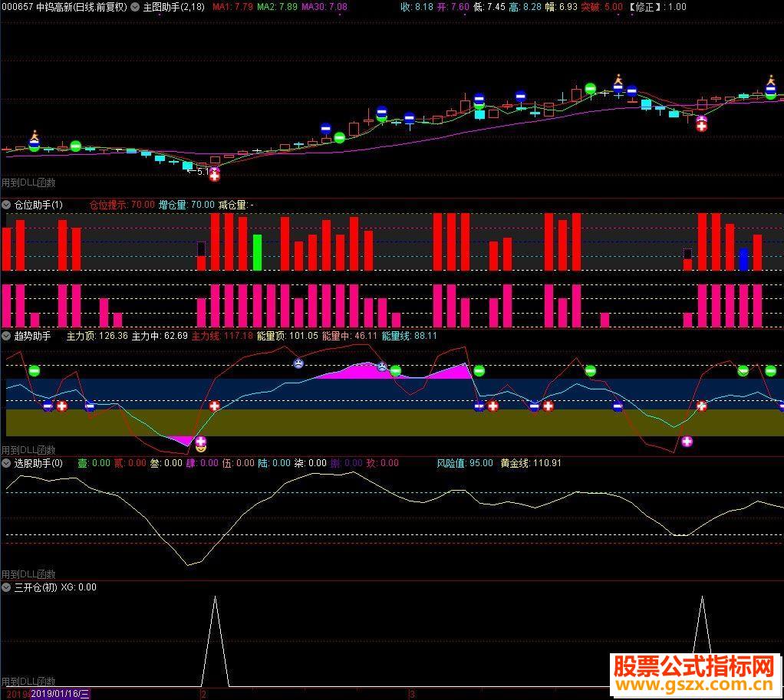Click the 减仓量: - readout
Screen dimensions: 784x700
(x=236, y=205)
